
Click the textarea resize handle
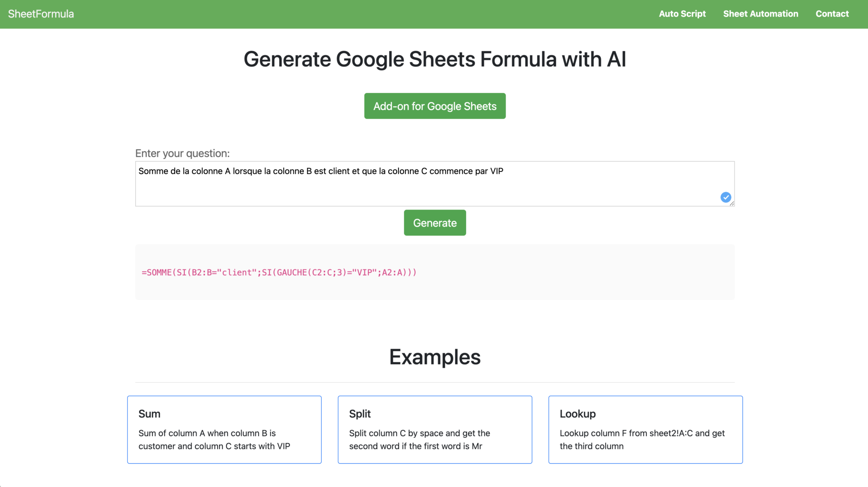point(732,204)
